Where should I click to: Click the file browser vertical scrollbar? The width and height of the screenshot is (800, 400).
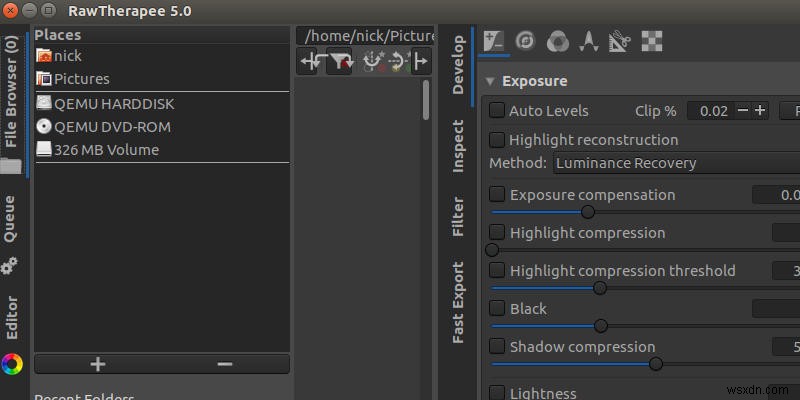pos(426,100)
